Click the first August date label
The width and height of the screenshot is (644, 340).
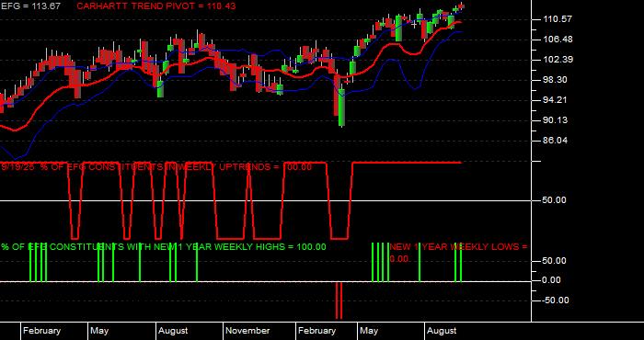click(173, 331)
